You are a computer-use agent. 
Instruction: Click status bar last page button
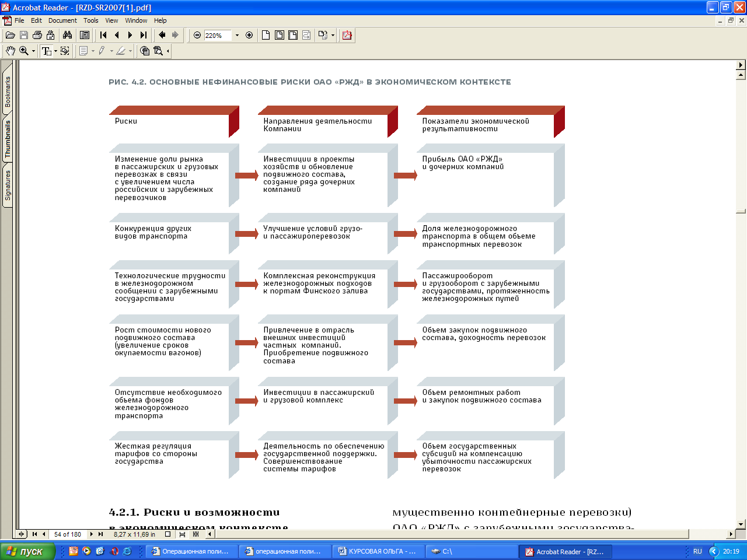101,534
